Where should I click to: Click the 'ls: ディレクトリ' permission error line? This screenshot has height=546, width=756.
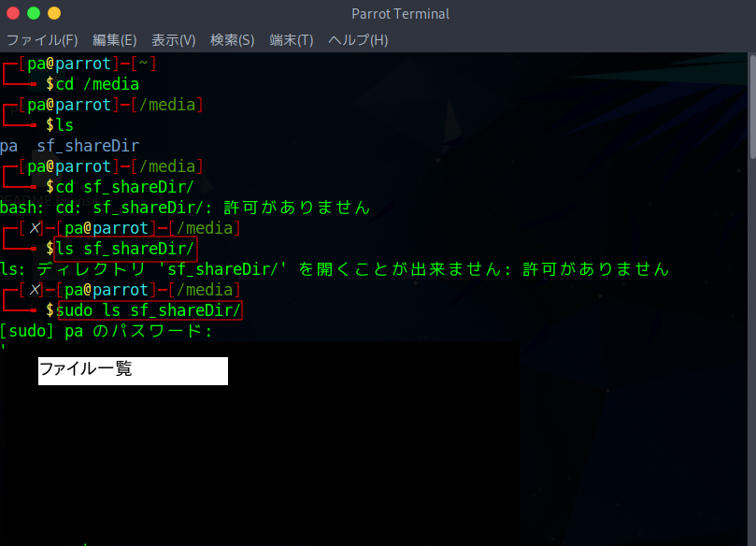pyautogui.click(x=335, y=269)
